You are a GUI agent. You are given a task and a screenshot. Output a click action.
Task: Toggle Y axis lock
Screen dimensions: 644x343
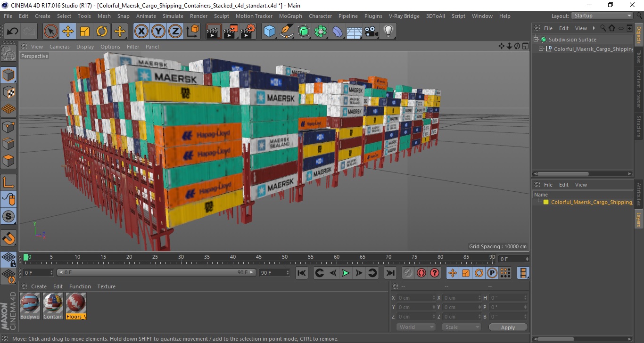point(158,32)
